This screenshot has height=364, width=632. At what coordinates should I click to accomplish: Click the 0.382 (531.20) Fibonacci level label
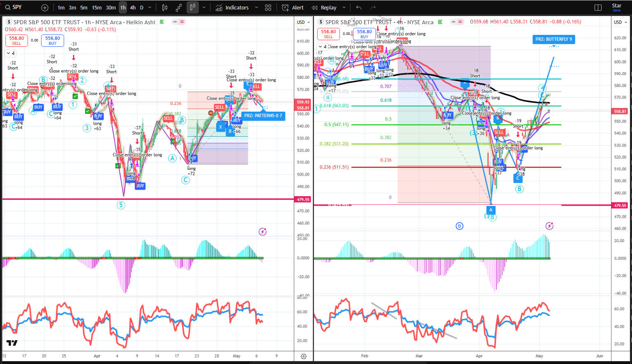coord(334,144)
